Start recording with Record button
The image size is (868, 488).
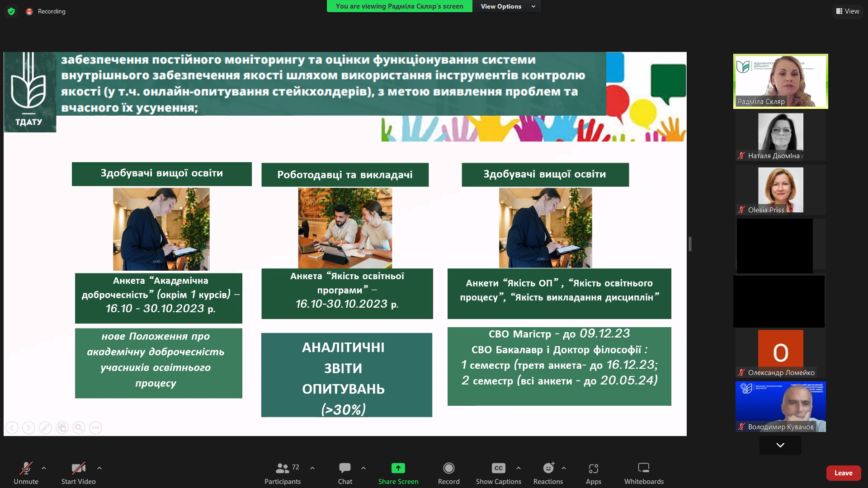(x=448, y=473)
